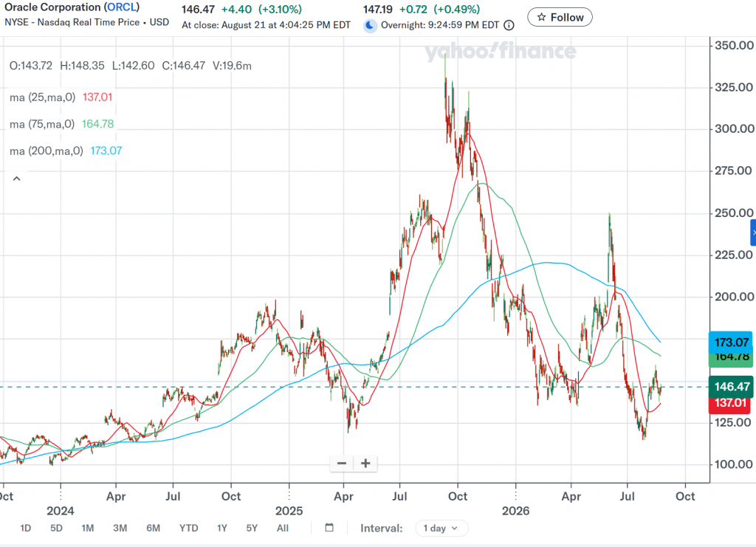Select the 3M range
Image resolution: width=756 pixels, height=547 pixels.
point(120,529)
